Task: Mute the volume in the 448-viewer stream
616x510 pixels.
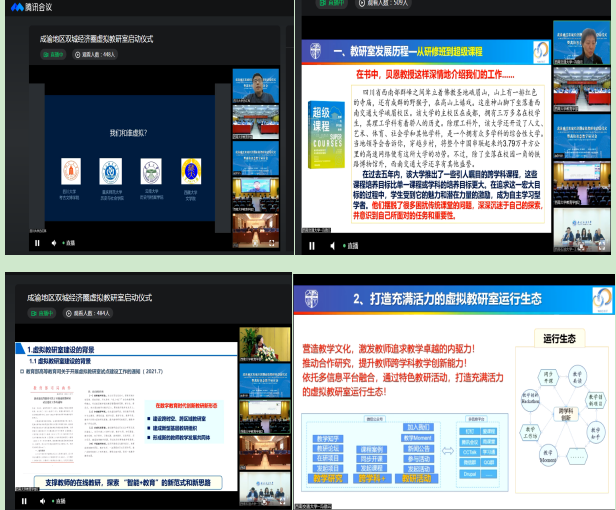Action: [54, 243]
